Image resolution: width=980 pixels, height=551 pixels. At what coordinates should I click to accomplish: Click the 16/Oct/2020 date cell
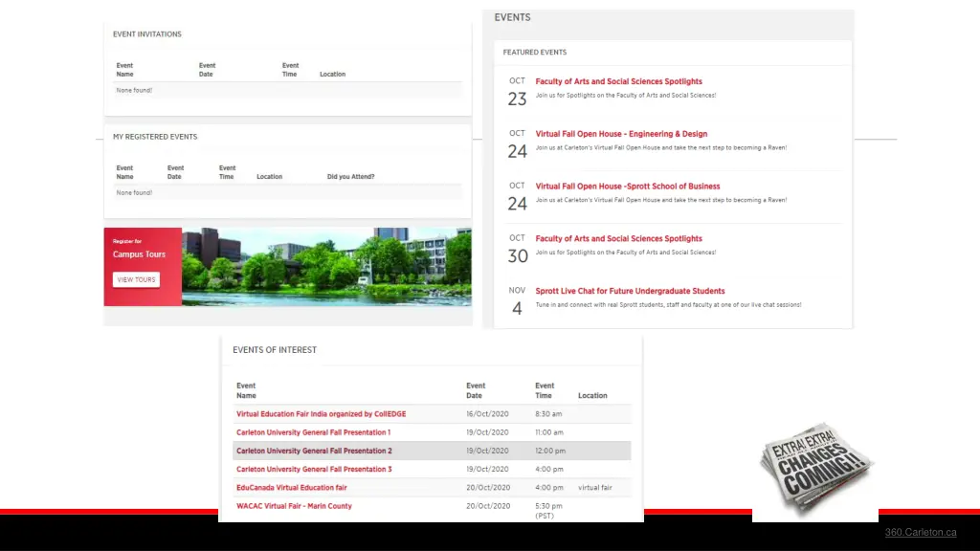(x=487, y=413)
